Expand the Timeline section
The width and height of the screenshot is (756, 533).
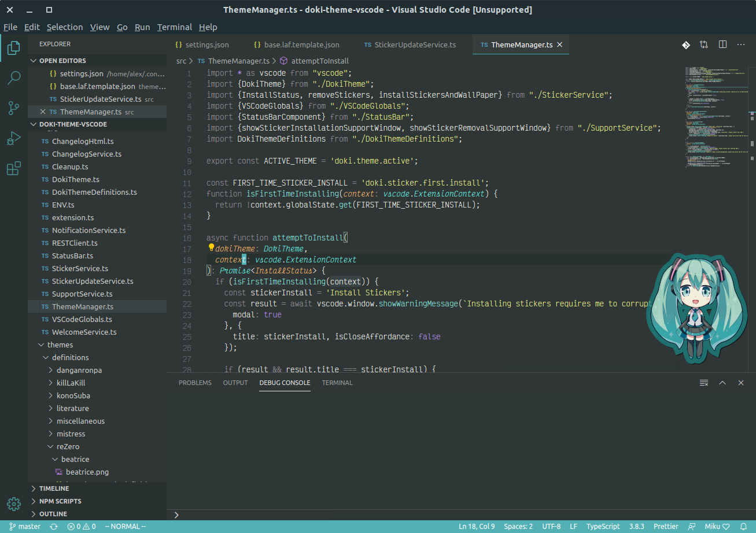click(x=97, y=488)
